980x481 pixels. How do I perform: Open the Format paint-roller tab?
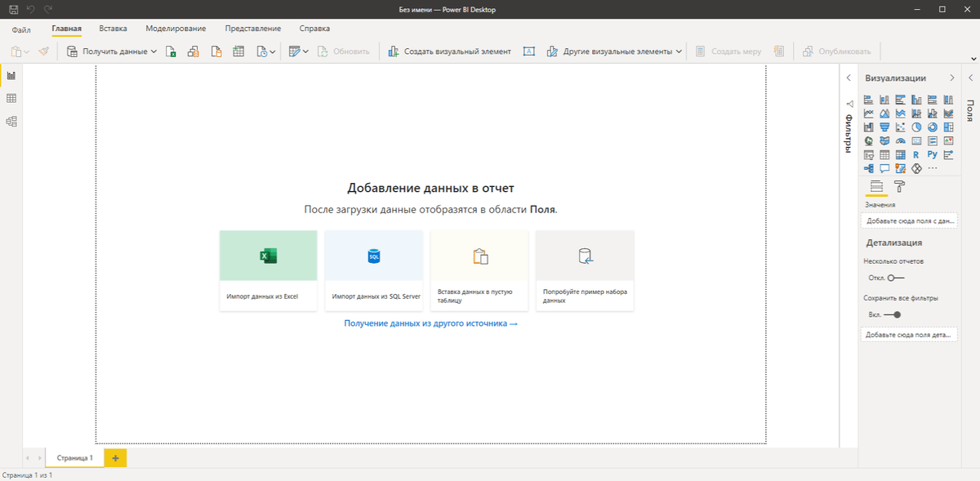899,187
